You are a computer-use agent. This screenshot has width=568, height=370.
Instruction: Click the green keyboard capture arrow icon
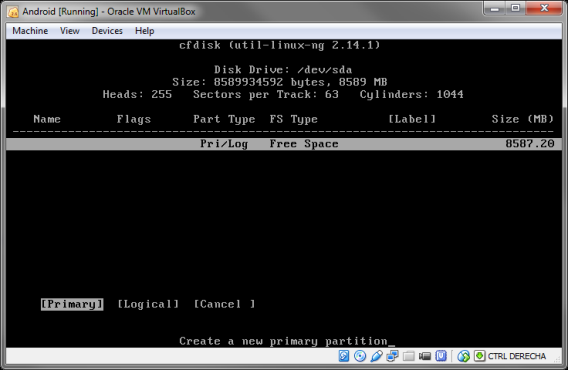click(x=479, y=356)
